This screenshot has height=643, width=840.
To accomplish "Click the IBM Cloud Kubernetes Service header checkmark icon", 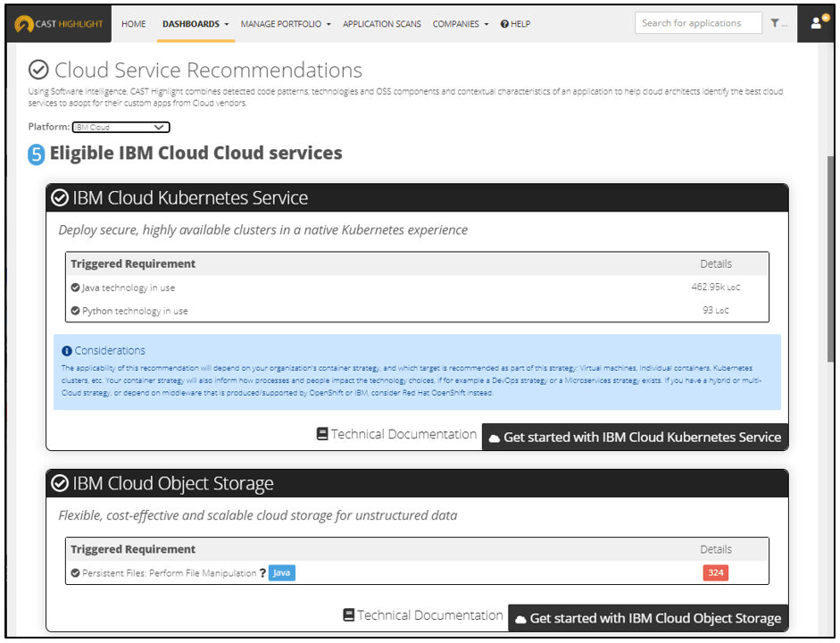I will (60, 197).
